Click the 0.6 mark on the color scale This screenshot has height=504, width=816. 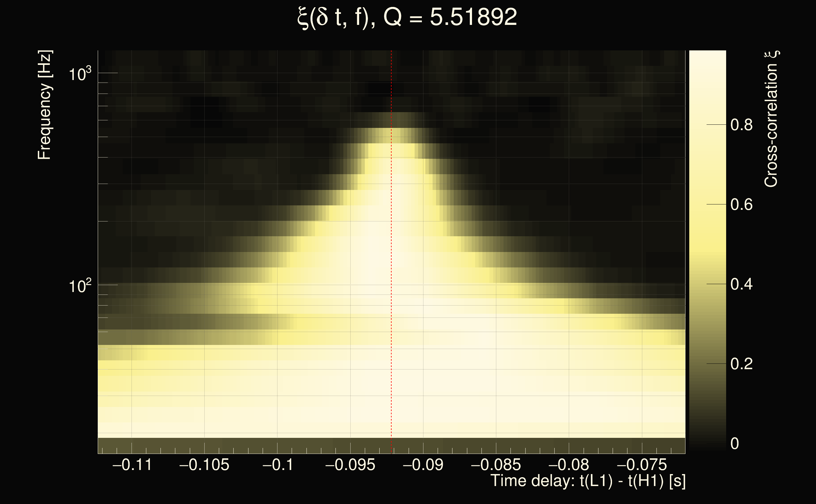(x=741, y=204)
